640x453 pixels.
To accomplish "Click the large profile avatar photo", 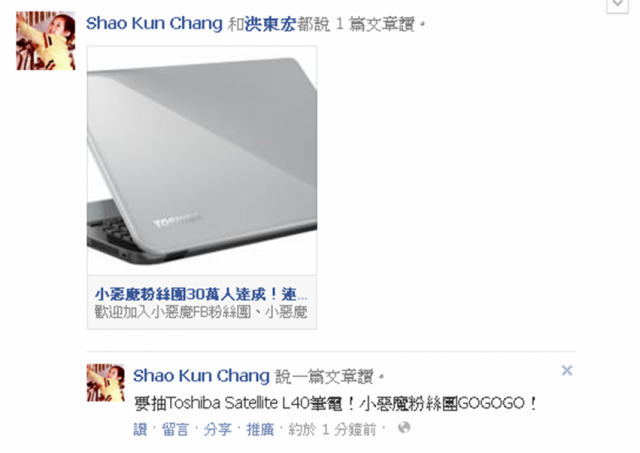I will click(x=46, y=41).
